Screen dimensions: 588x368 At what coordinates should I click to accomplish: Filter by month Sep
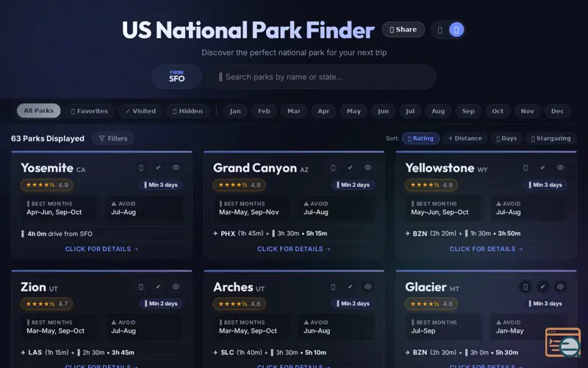[x=468, y=111]
